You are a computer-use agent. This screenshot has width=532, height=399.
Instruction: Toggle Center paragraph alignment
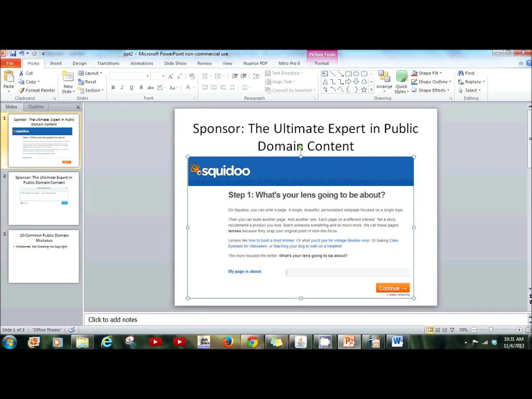pyautogui.click(x=214, y=87)
